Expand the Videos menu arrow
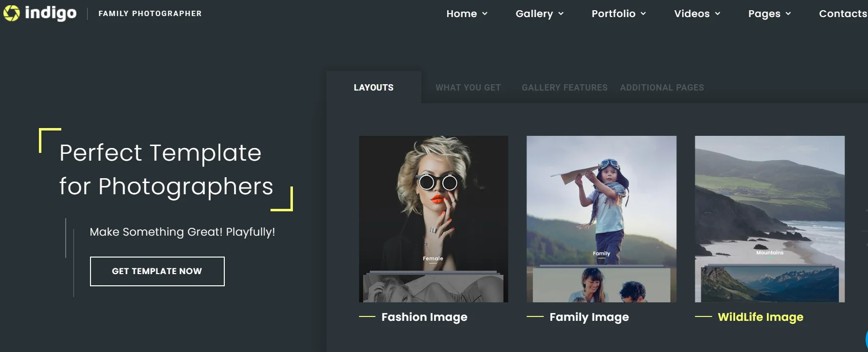 point(718,14)
